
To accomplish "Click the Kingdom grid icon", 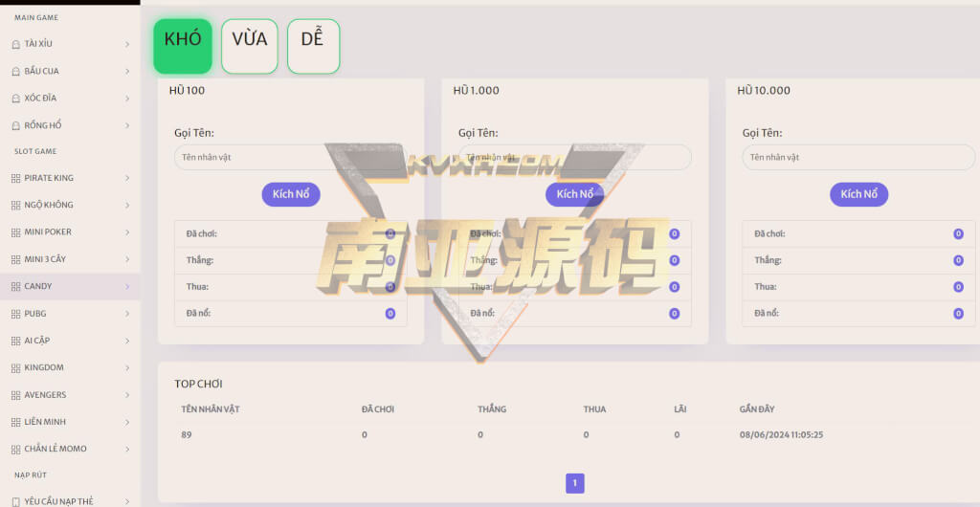I will pyautogui.click(x=15, y=367).
